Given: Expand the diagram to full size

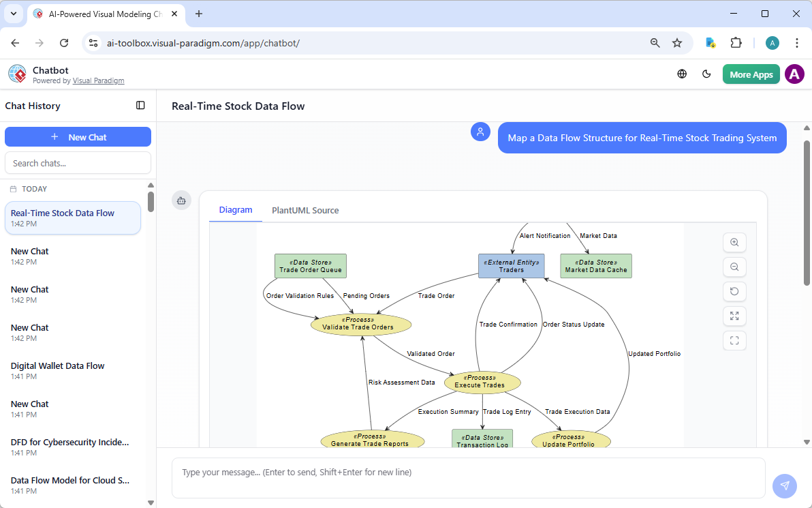Looking at the screenshot, I should click(734, 316).
